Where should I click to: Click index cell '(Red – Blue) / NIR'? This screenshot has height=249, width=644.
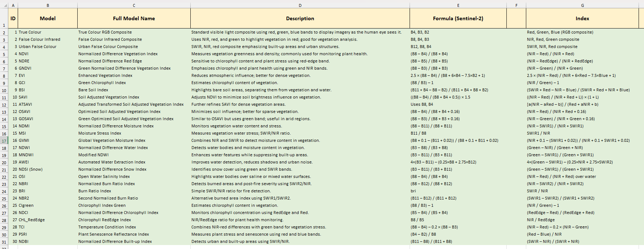pyautogui.click(x=582, y=234)
